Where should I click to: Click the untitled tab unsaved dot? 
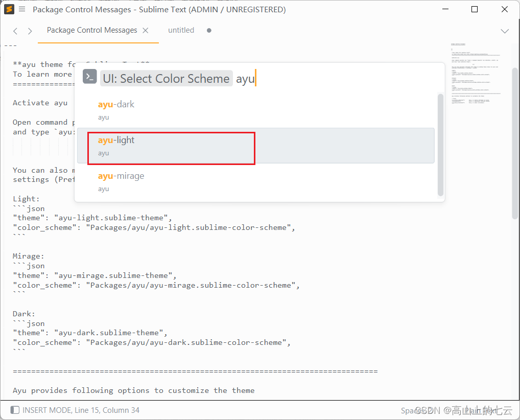[209, 31]
